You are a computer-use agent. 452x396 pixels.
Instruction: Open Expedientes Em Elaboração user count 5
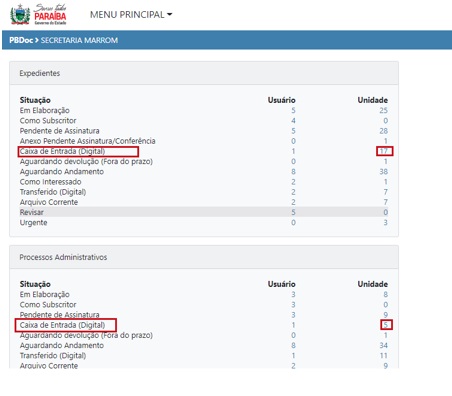[293, 110]
